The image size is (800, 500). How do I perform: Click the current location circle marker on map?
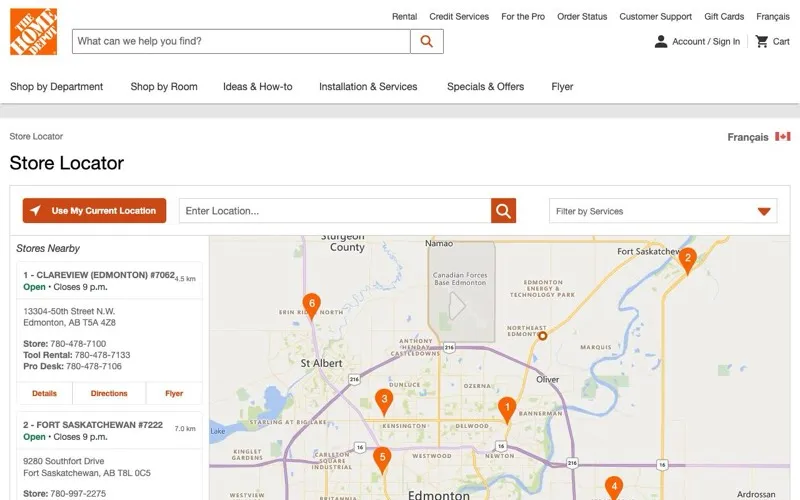pos(542,336)
